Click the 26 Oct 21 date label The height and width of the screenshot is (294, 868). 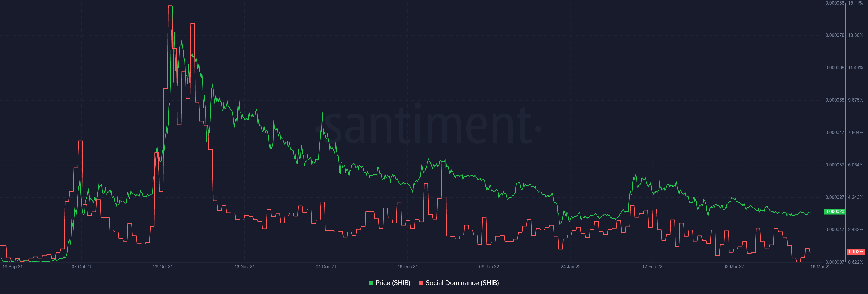point(163,267)
